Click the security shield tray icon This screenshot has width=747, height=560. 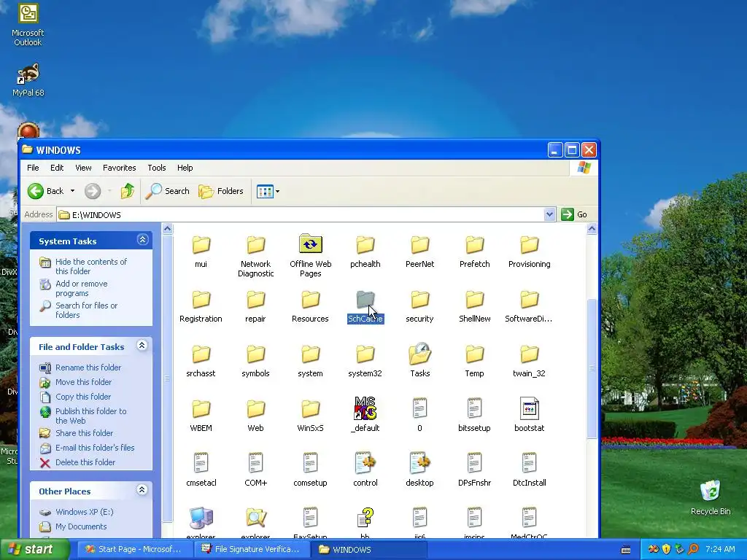point(667,549)
